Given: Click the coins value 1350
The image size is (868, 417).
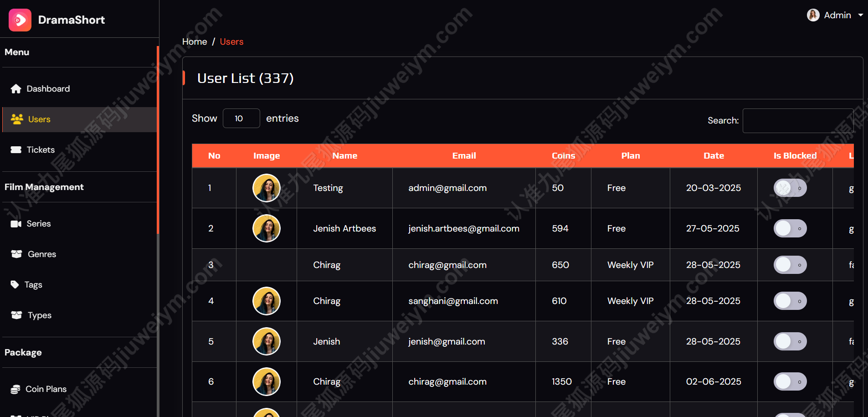Looking at the screenshot, I should pyautogui.click(x=562, y=381).
